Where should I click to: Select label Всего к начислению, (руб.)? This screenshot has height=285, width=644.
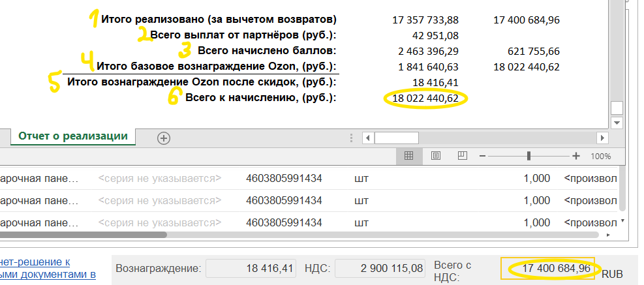[261, 98]
